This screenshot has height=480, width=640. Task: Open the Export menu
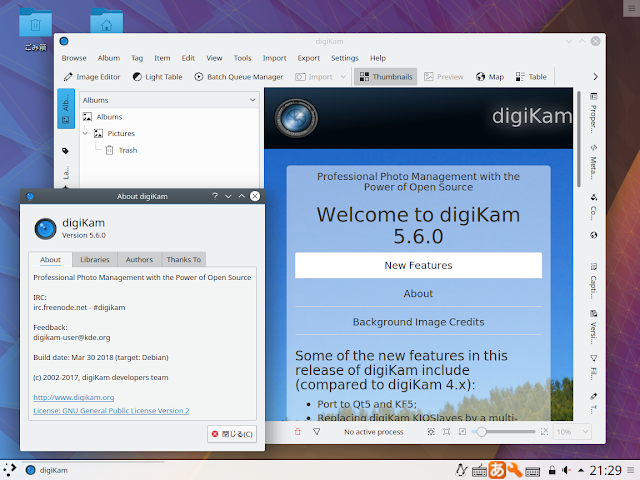click(x=309, y=58)
